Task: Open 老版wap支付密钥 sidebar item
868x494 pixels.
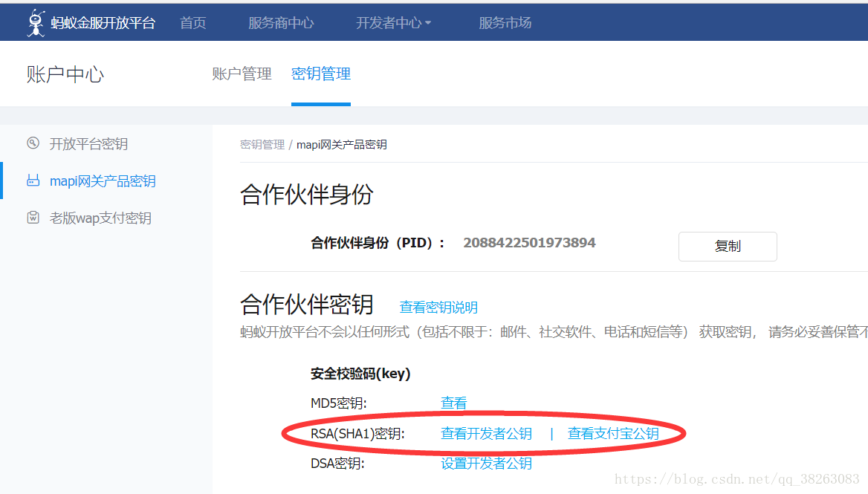Action: (100, 218)
